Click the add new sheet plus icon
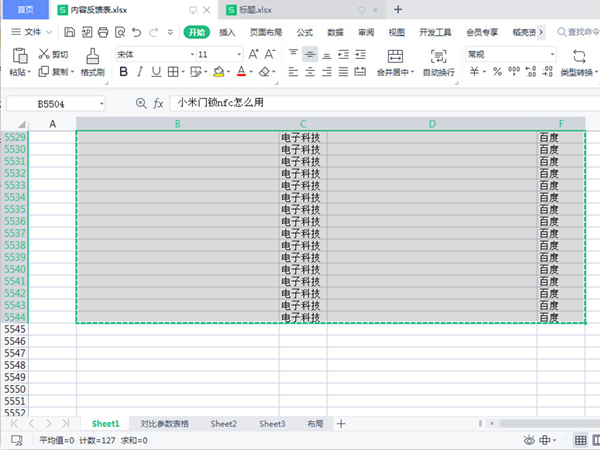This screenshot has height=450, width=600. pos(341,424)
